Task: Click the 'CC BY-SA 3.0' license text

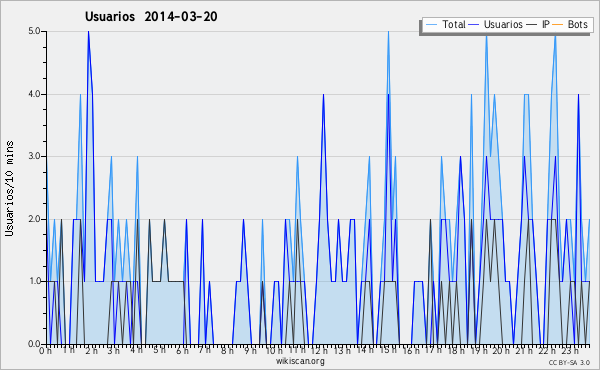Action: [x=569, y=362]
